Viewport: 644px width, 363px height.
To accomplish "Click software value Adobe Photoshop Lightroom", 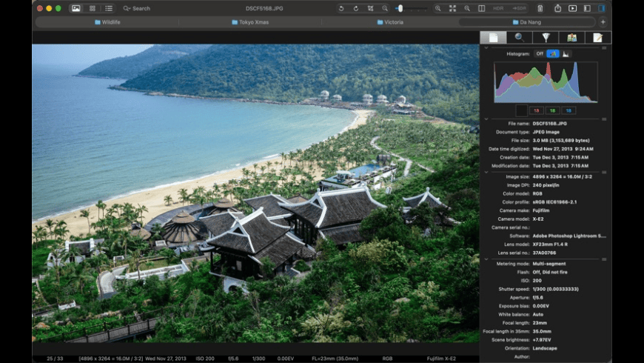I will tap(569, 236).
